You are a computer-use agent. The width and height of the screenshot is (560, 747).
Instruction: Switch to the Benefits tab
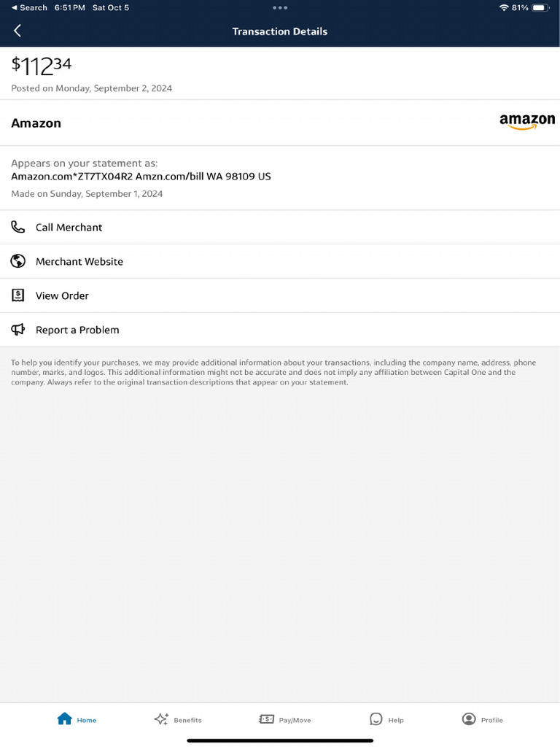[187, 720]
